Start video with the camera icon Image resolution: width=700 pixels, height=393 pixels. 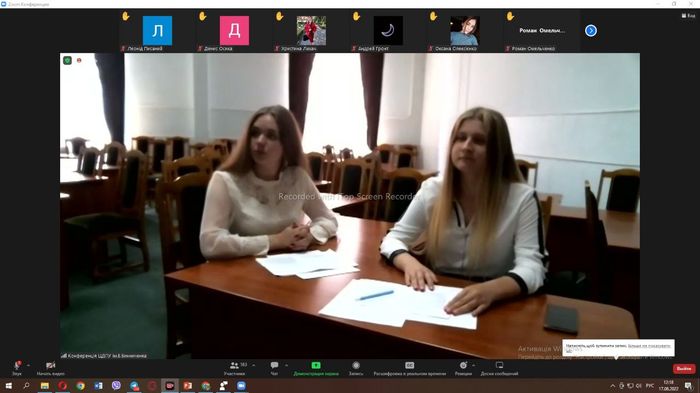(50, 365)
